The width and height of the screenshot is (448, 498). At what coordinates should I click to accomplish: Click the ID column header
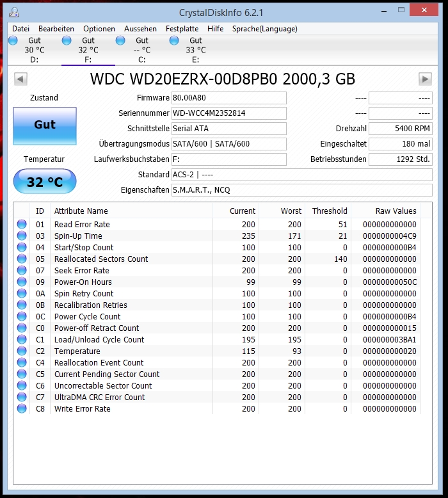click(40, 211)
